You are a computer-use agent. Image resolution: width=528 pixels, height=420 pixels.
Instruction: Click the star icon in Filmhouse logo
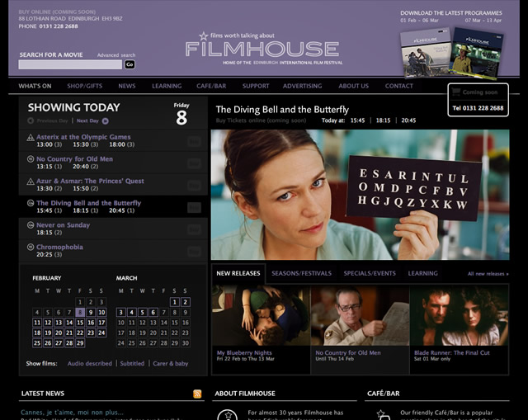click(204, 35)
